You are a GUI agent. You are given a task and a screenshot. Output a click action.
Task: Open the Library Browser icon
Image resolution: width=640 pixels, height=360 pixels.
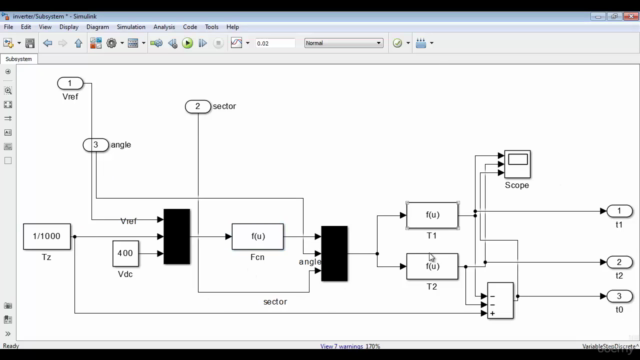pos(96,43)
